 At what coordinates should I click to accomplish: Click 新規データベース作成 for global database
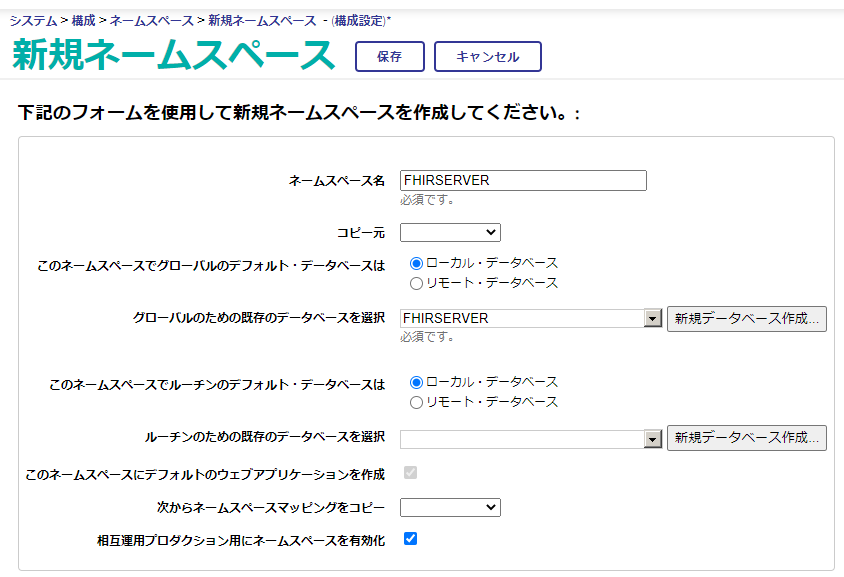click(746, 319)
